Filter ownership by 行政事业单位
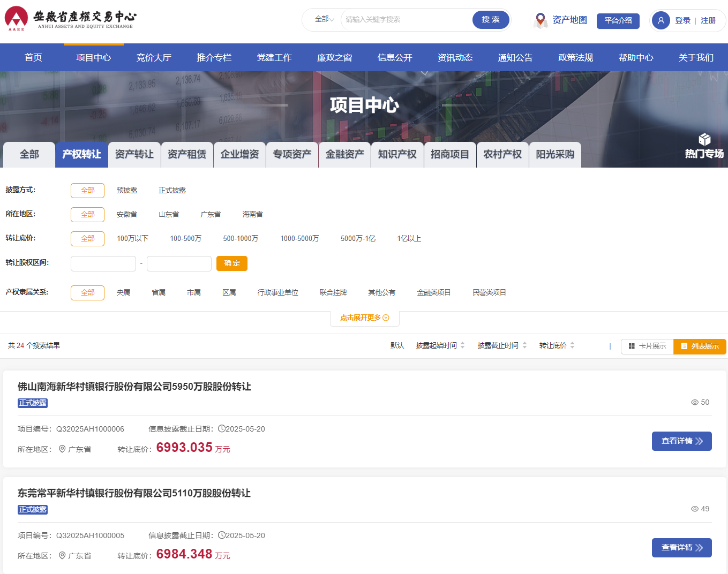 [277, 292]
